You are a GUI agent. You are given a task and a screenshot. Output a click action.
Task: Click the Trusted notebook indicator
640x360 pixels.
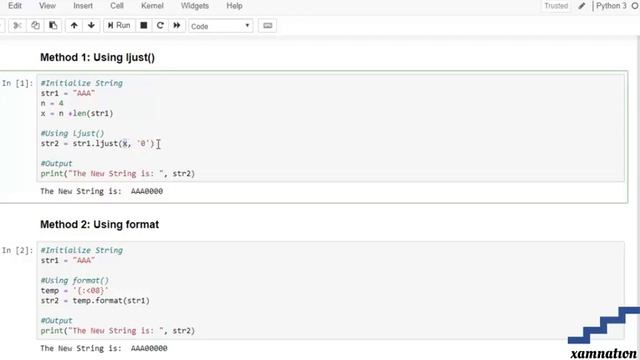point(556,6)
